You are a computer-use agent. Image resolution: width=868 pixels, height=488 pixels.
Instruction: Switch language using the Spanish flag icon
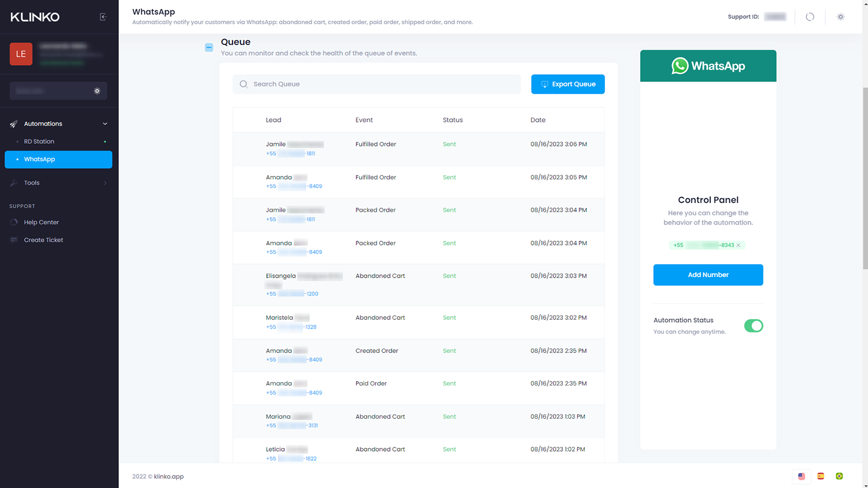(820, 476)
